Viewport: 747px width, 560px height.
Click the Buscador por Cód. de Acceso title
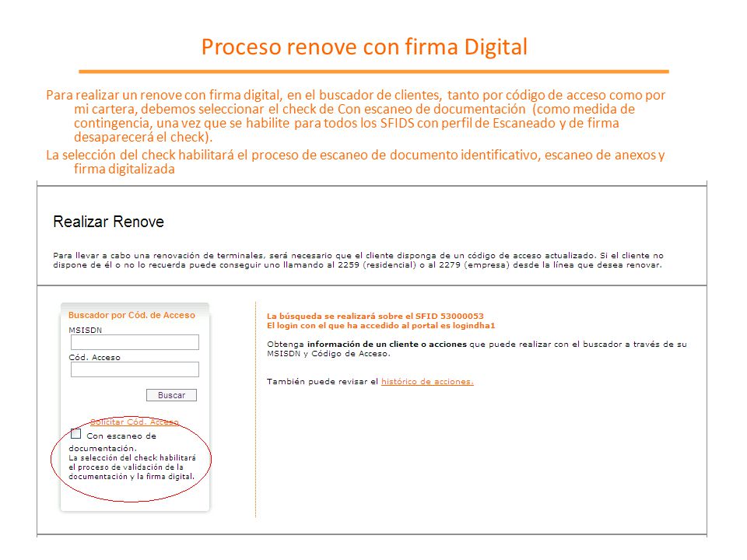[x=132, y=315]
